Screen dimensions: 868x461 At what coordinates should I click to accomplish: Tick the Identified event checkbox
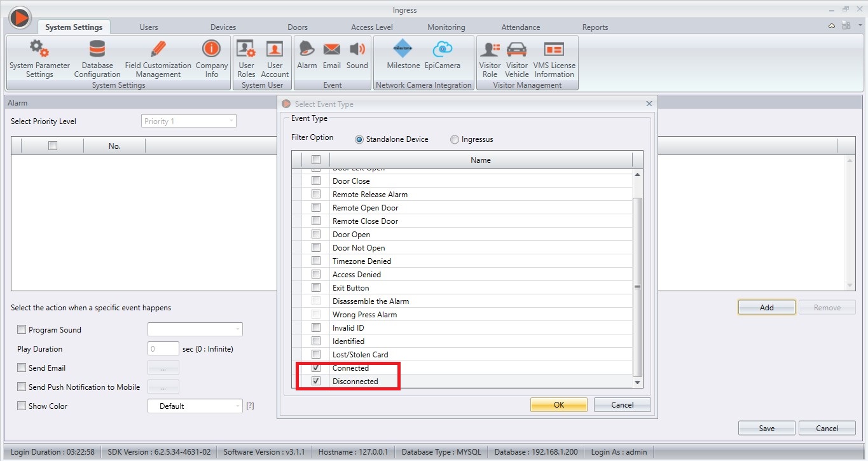tap(316, 341)
